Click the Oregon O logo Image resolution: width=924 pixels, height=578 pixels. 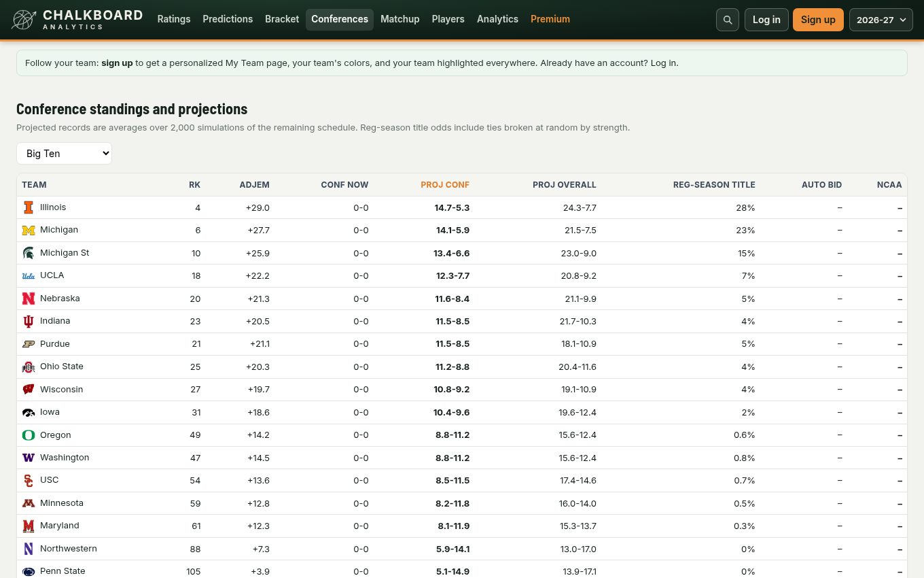(x=29, y=435)
